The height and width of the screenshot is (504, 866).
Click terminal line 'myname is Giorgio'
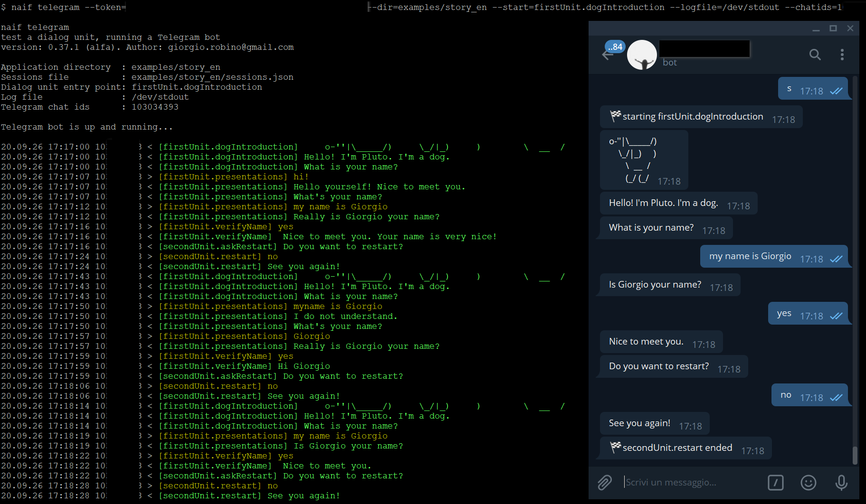pyautogui.click(x=338, y=307)
